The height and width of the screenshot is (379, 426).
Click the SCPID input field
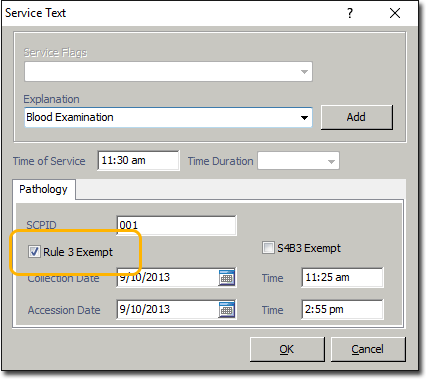point(176,225)
